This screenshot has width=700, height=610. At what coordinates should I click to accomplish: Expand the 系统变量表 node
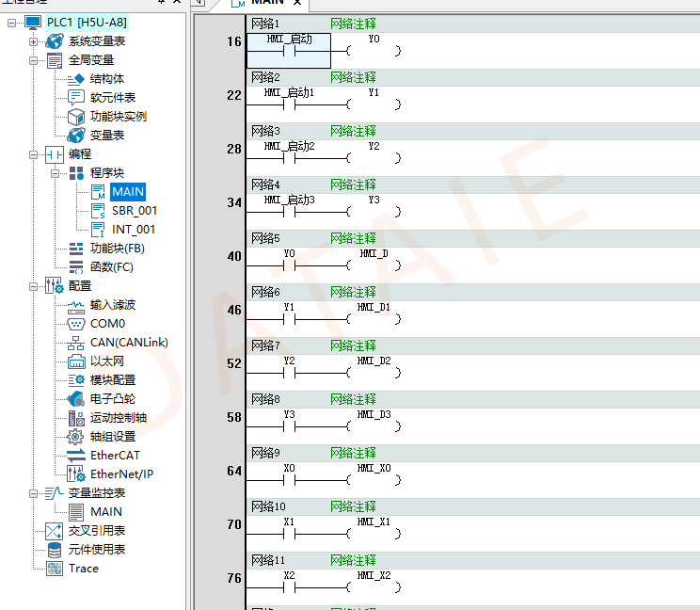coord(34,41)
